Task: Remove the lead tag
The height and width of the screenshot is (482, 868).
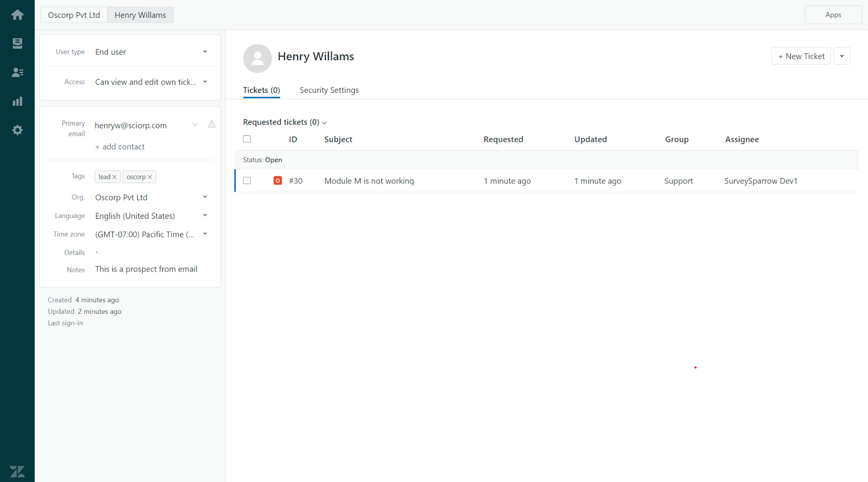Action: click(114, 177)
